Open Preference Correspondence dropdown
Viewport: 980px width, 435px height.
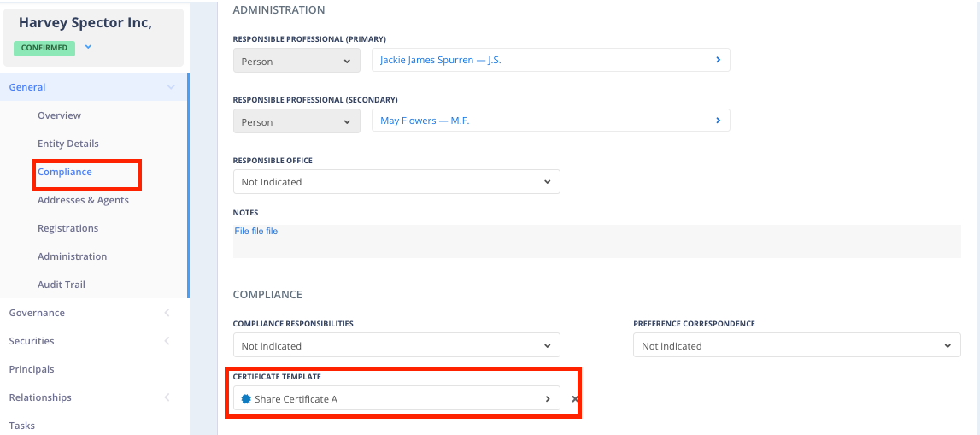tap(796, 346)
